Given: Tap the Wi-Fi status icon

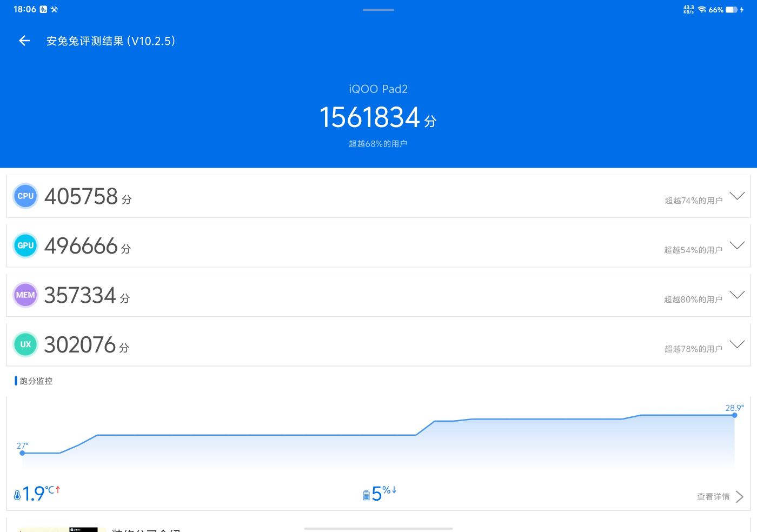Looking at the screenshot, I should tap(702, 10).
